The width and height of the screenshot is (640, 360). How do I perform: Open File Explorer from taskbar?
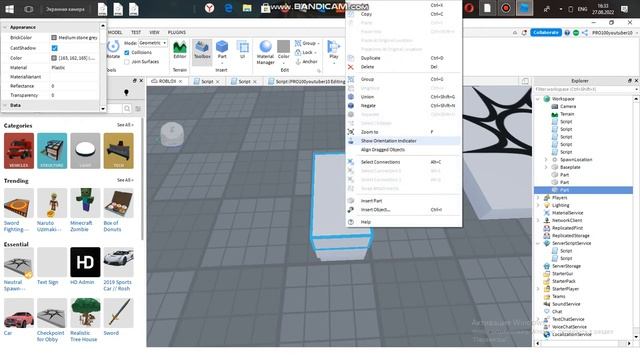[247, 9]
